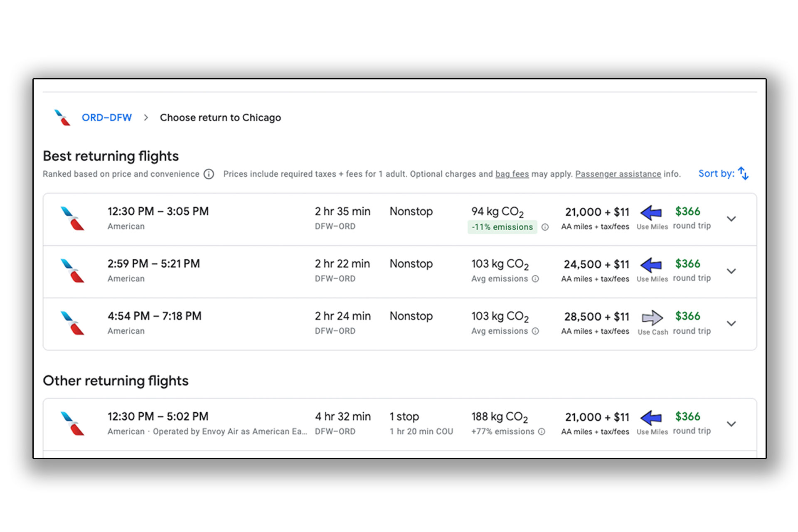Click airline logo on the 1 stop flight
Image resolution: width=798 pixels, height=532 pixels.
(x=72, y=424)
